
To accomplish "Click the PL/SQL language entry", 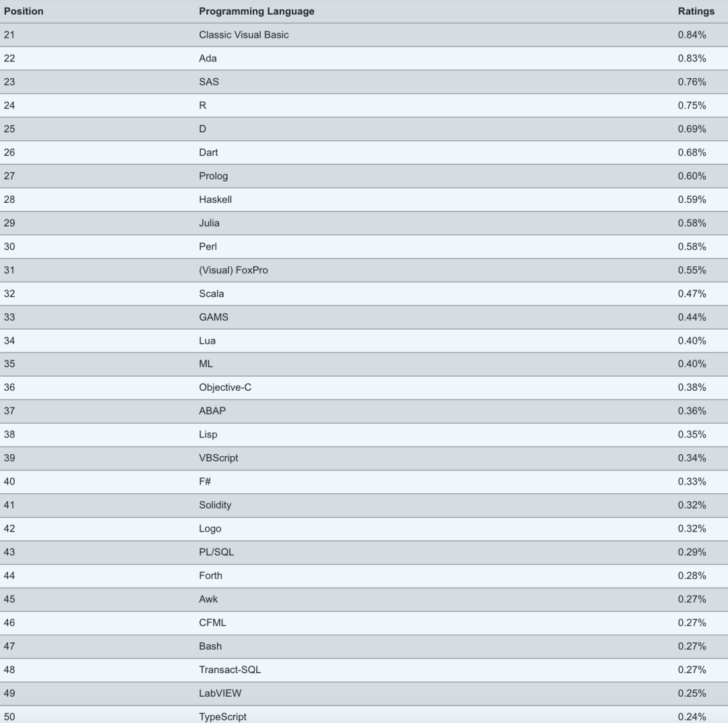I will pos(216,553).
